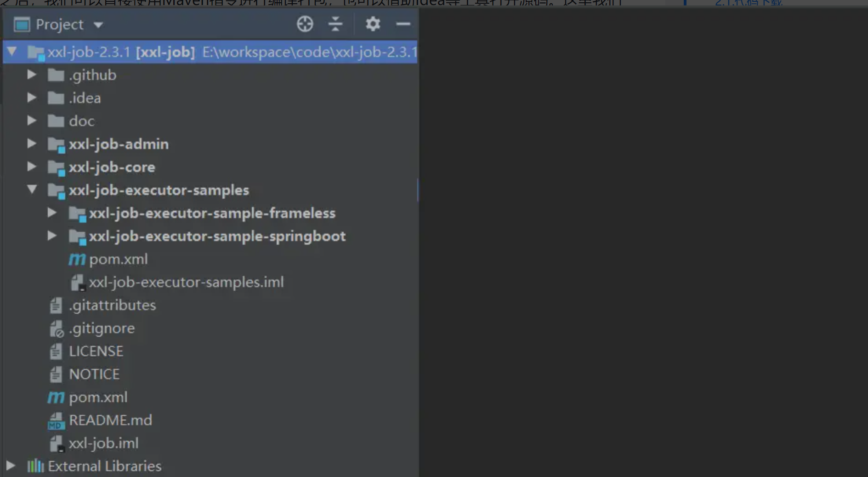This screenshot has width=868, height=477.
Task: Click the xxl-job-admin module folder icon
Action: 57,145
